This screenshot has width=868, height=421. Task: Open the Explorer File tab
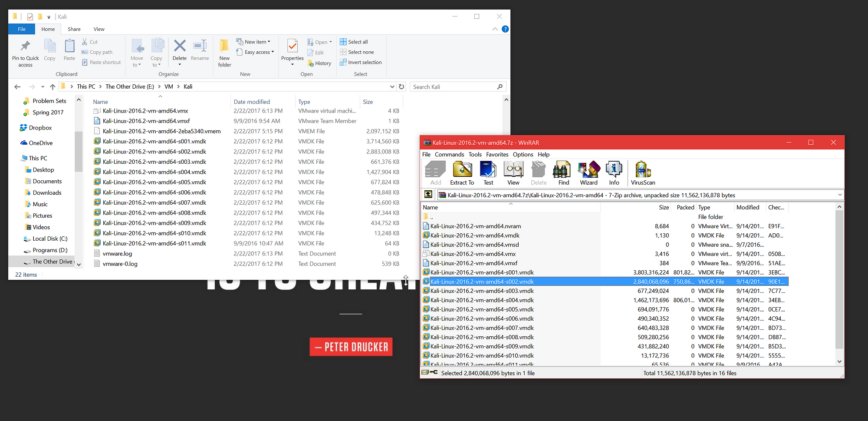(22, 29)
